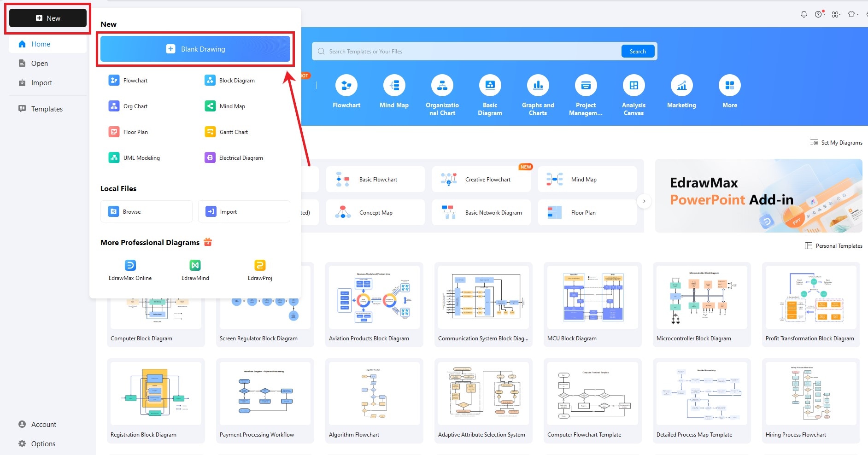The image size is (868, 455).
Task: Click the Computer Block Diagram label
Action: point(141,338)
